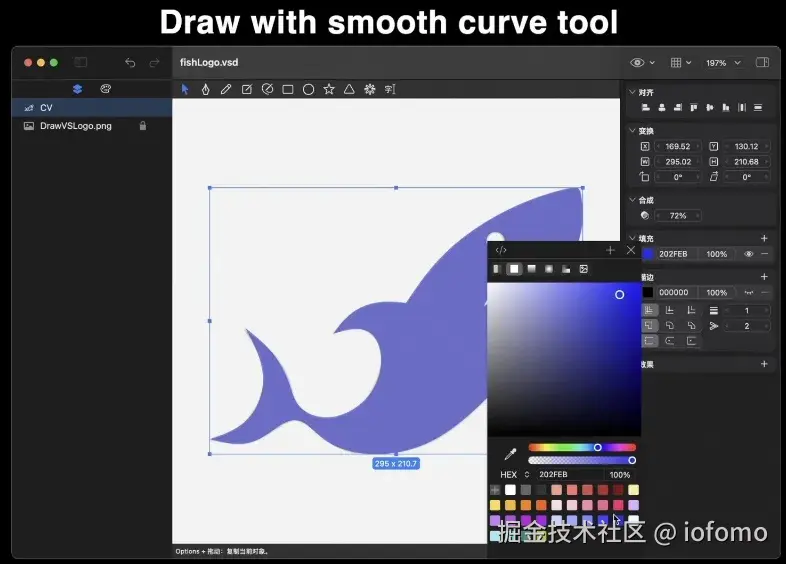Open the Layers tab in sidebar
Viewport: 786px width, 564px height.
[x=77, y=89]
